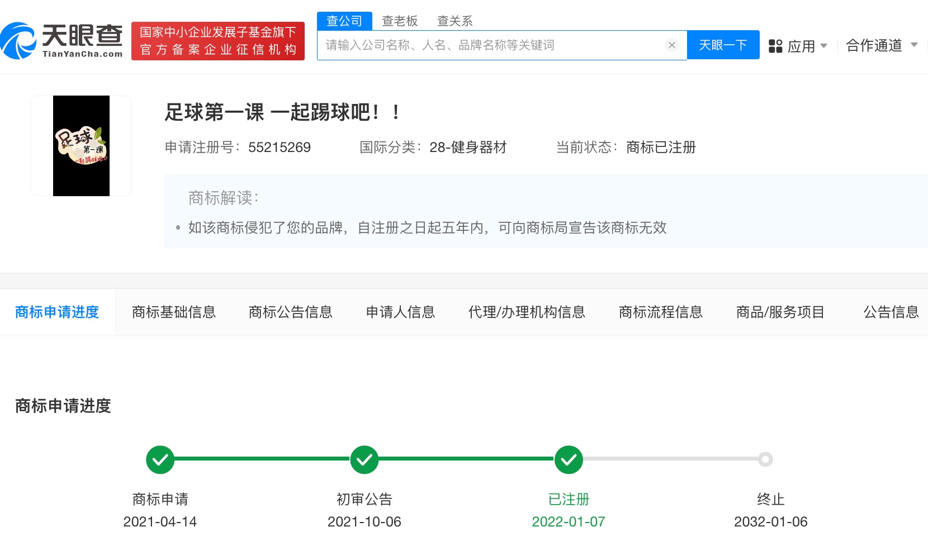
Task: Click the 终止 gray circle step
Action: pos(765,459)
